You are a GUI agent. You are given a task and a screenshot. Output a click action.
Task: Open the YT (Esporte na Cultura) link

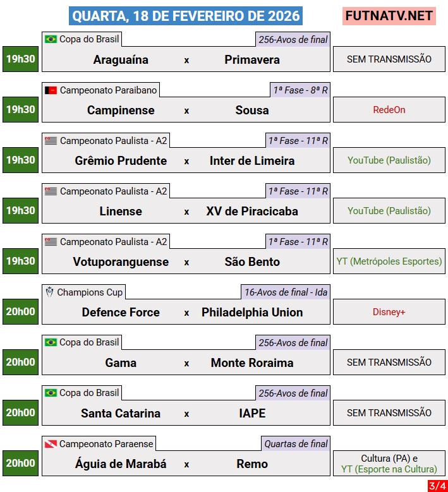pos(389,469)
